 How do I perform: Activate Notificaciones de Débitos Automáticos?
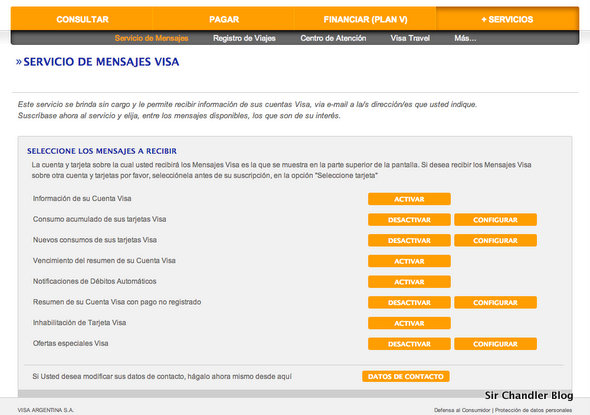(409, 282)
